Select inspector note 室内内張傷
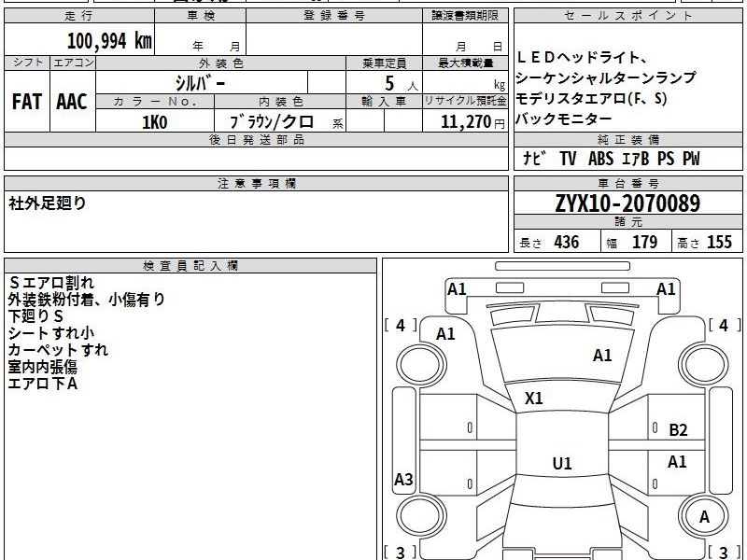Viewport: 747px width, 560px height. click(42, 367)
